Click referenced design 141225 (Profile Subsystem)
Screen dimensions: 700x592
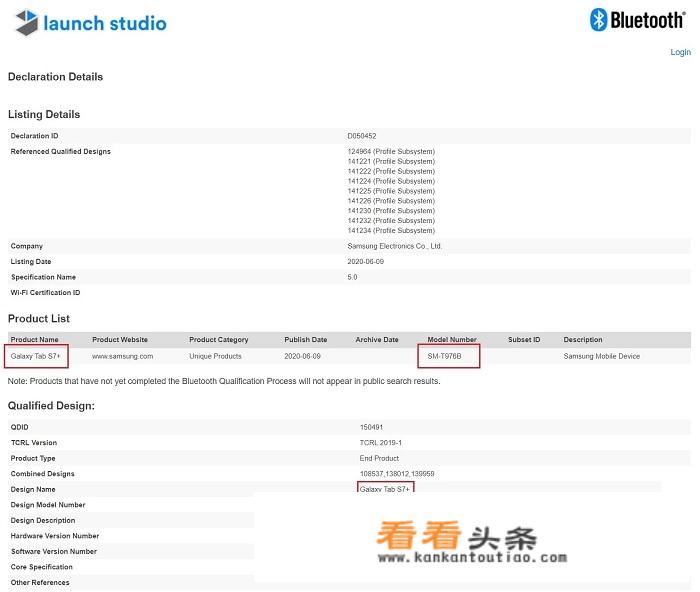(x=391, y=191)
